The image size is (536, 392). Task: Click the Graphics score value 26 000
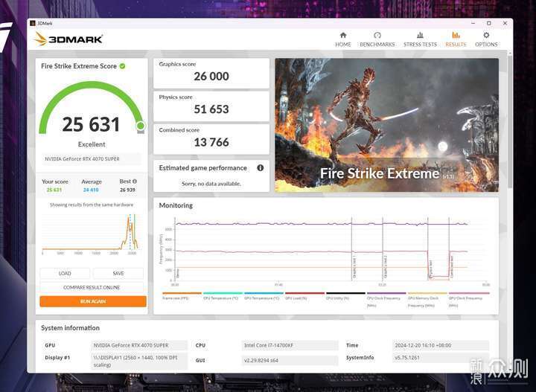[x=211, y=76]
